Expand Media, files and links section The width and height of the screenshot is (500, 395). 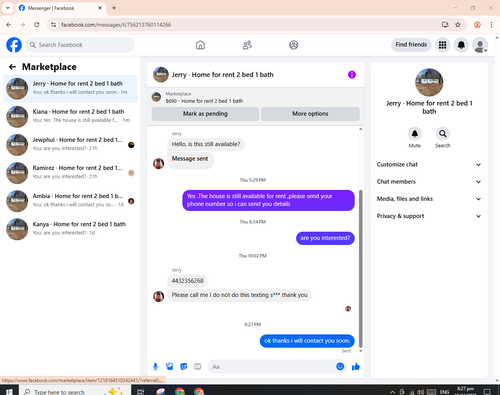click(429, 199)
